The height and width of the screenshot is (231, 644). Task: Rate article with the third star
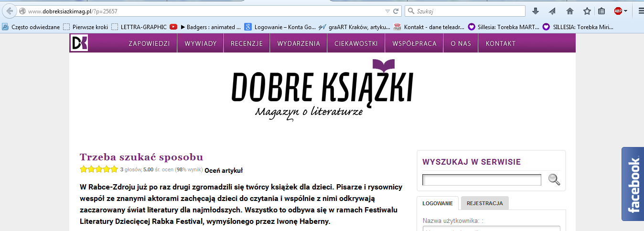pyautogui.click(x=99, y=169)
